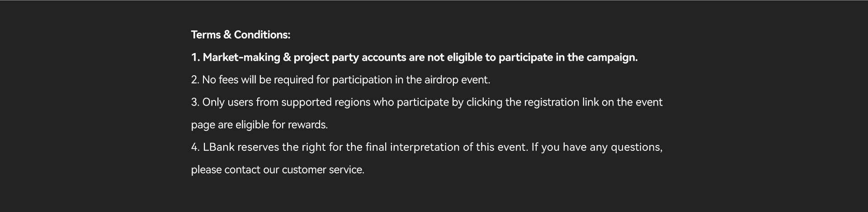Click the "Only users from supported regions" line
Image resolution: width=868 pixels, height=212 pixels.
(x=427, y=102)
